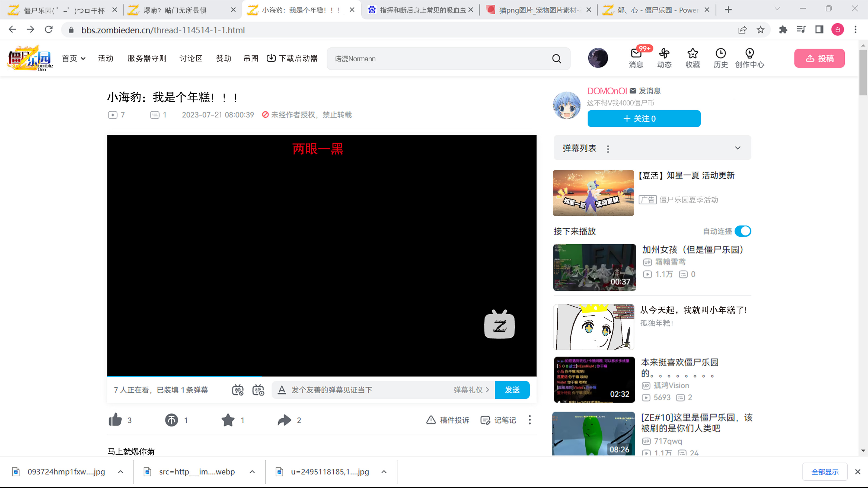Click the user avatar in the header
Viewport: 868px width, 488px height.
(x=598, y=58)
